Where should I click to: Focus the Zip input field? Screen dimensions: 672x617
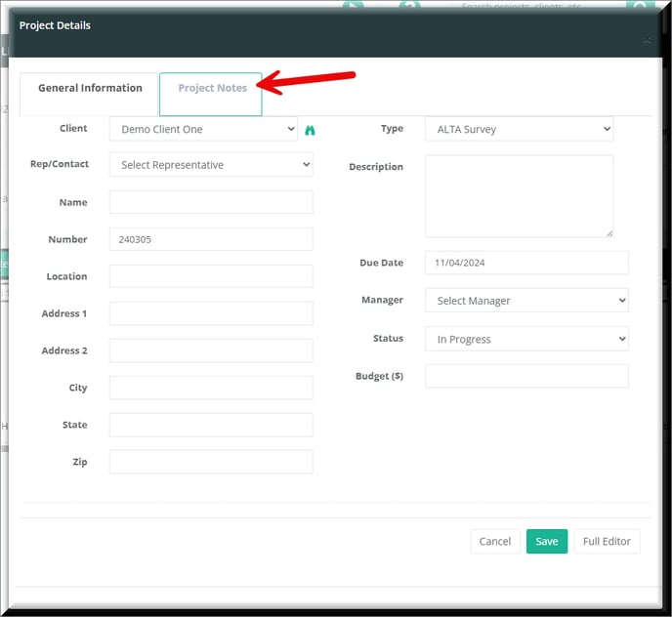(211, 462)
